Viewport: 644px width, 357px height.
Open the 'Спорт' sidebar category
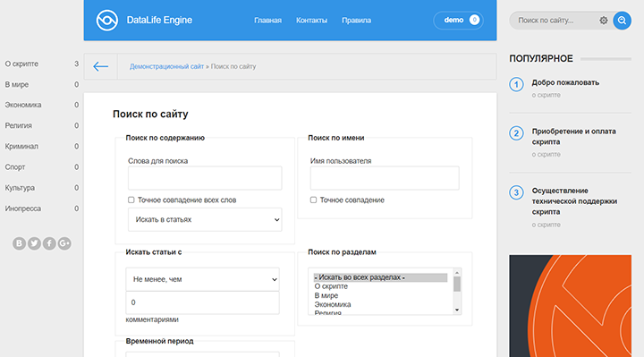click(x=15, y=166)
